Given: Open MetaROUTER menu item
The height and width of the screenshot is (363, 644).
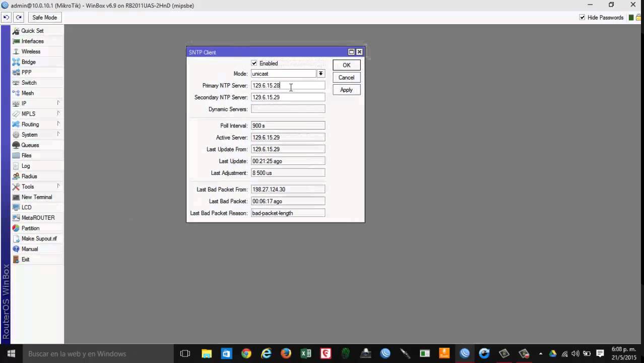Looking at the screenshot, I should click(x=37, y=218).
